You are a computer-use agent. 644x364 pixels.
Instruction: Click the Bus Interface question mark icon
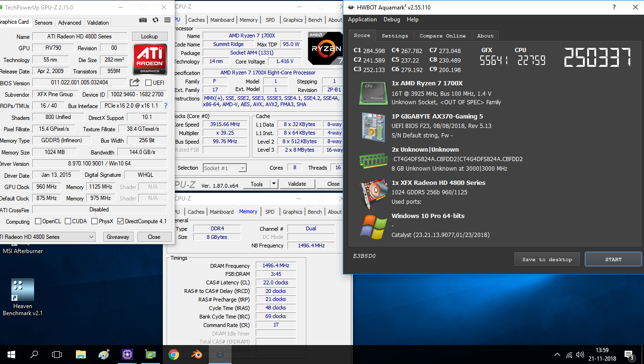(166, 106)
